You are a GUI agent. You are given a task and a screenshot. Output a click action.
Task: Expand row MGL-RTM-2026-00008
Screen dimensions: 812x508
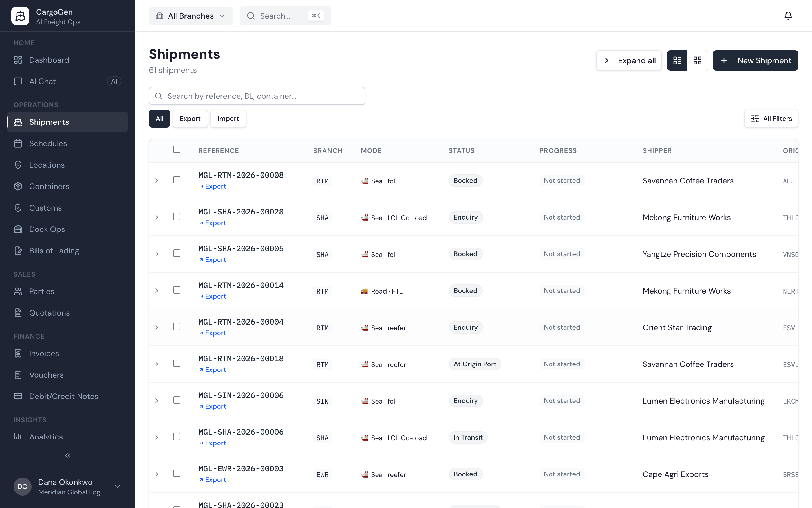(x=157, y=181)
